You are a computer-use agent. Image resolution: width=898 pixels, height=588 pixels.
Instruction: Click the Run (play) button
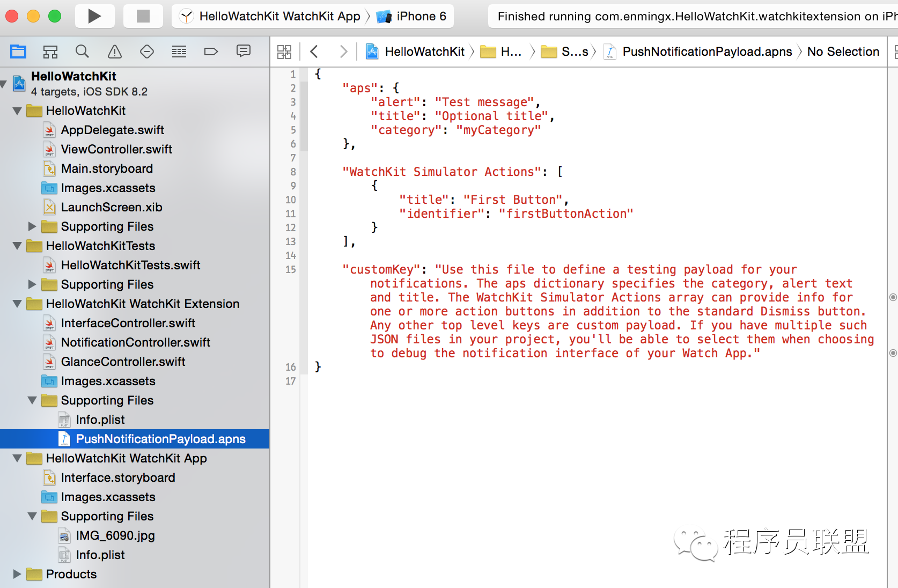coord(94,16)
